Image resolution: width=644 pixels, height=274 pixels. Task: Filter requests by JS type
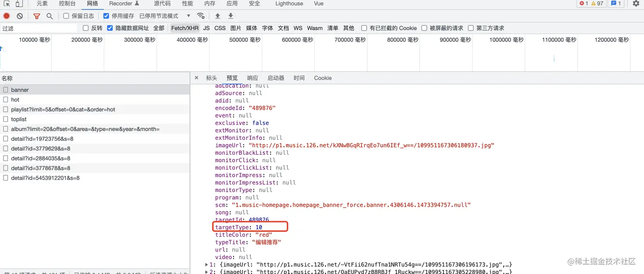[207, 28]
